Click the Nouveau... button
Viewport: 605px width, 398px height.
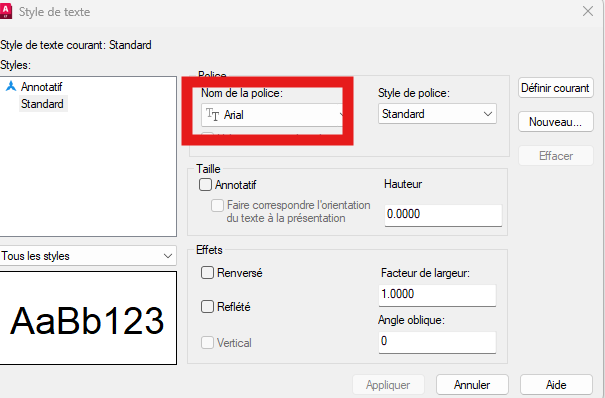coord(556,122)
